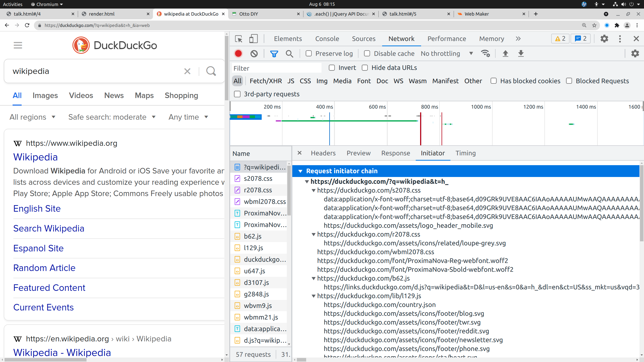Screen dimensions: 644x362
Task: Click inside the network Filter text field
Action: click(276, 68)
